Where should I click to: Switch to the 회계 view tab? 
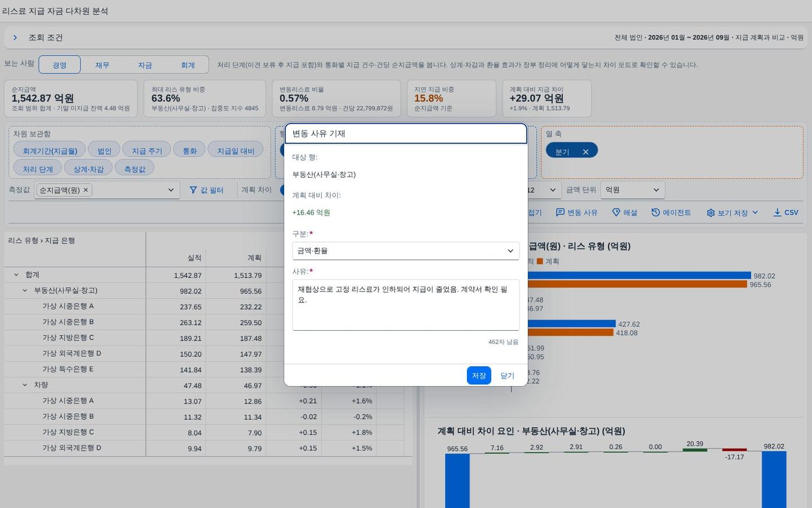pyautogui.click(x=188, y=65)
